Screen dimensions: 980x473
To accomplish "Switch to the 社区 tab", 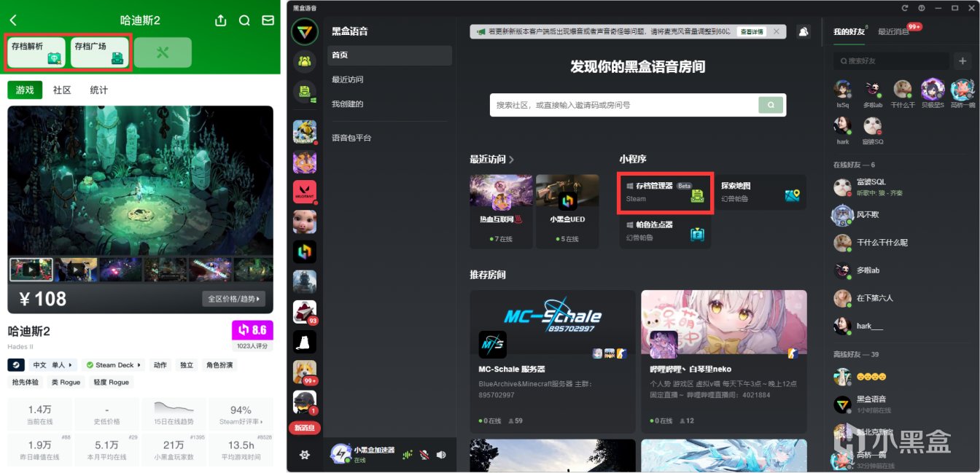I will (x=62, y=90).
